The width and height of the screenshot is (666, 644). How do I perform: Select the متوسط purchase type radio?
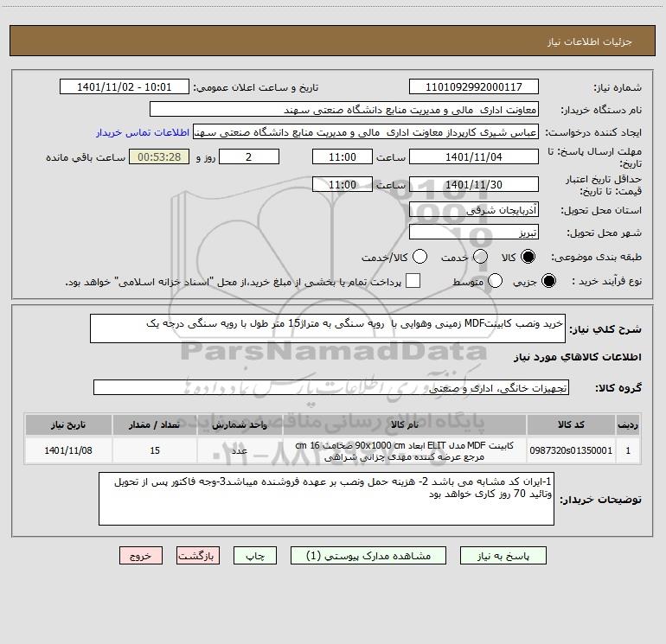coord(496,281)
